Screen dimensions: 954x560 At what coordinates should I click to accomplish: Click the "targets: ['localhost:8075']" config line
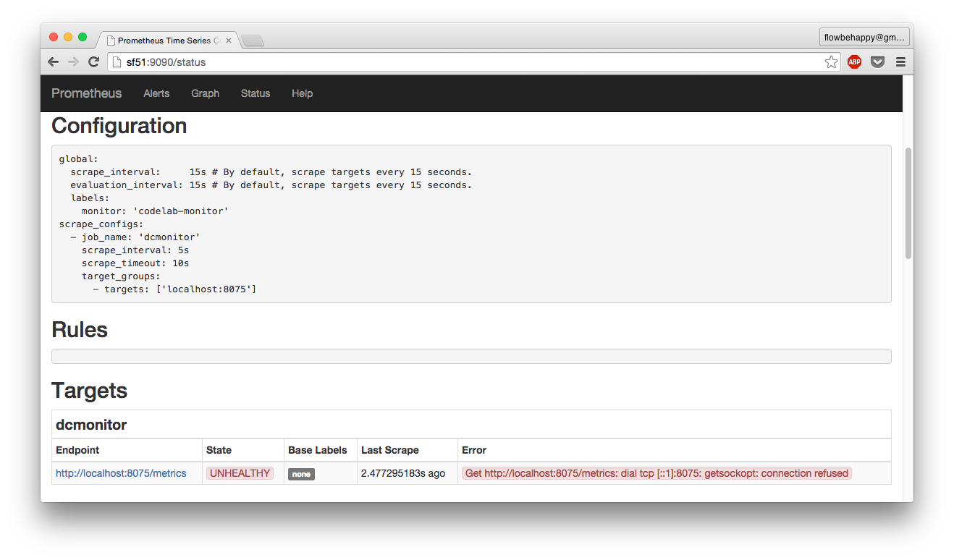coord(174,289)
